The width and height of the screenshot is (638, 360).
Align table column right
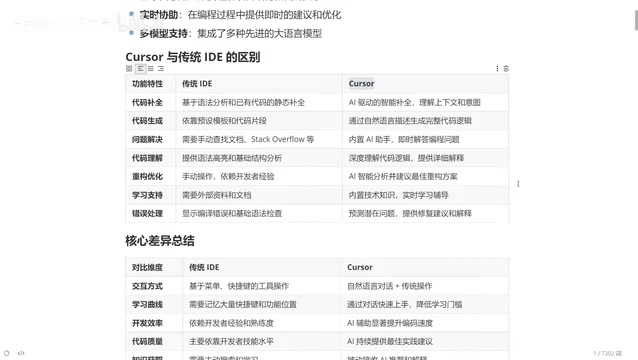point(161,69)
